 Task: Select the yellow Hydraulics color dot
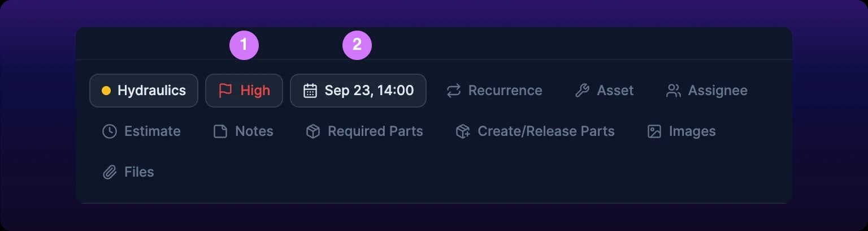click(106, 91)
